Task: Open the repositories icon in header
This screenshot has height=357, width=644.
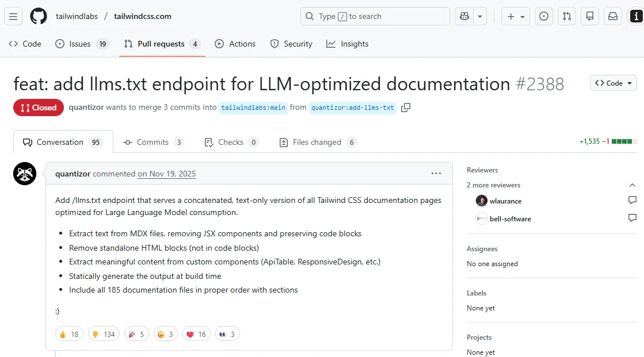Action: pyautogui.click(x=590, y=17)
